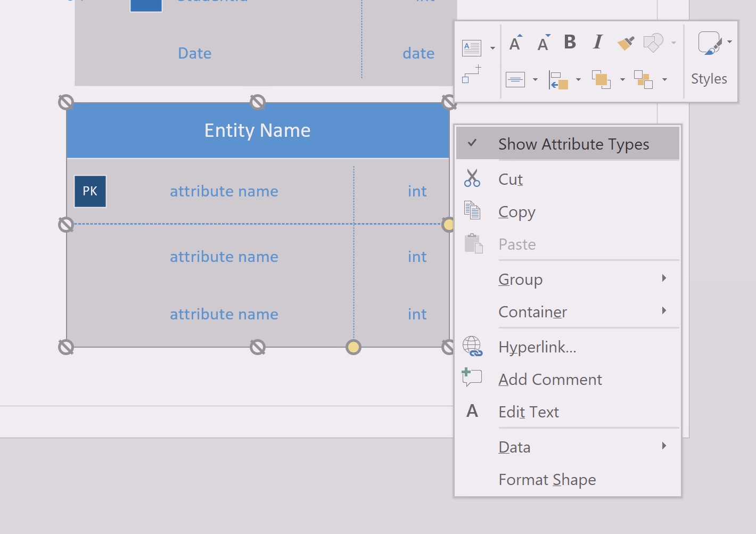
Task: Click the lowercase date type text
Action: pyautogui.click(x=418, y=53)
